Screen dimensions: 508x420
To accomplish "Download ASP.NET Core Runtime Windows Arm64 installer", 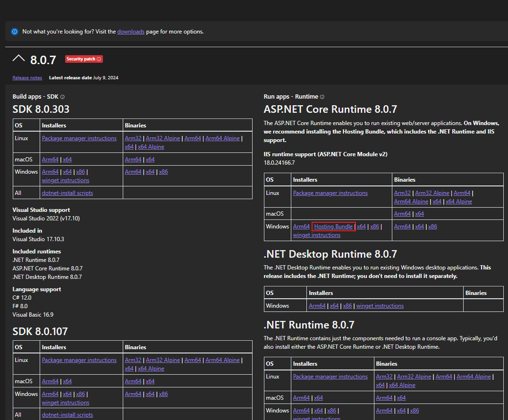I will coord(301,227).
